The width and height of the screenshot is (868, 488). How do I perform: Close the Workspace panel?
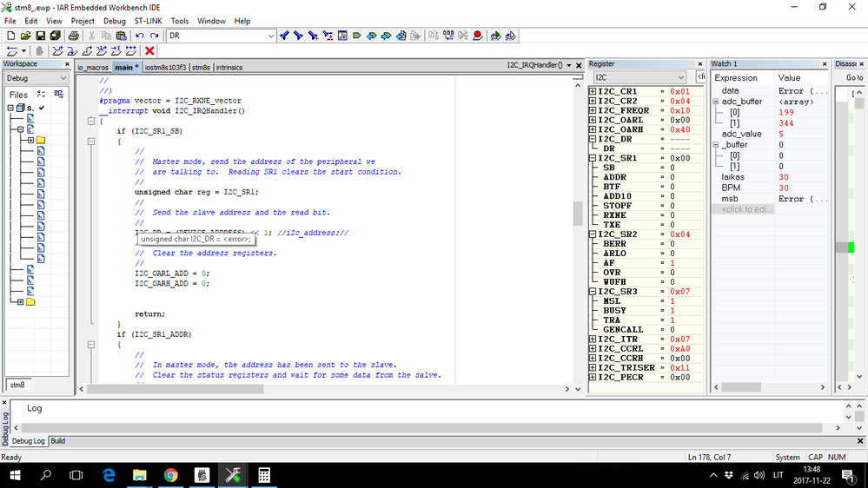click(67, 64)
